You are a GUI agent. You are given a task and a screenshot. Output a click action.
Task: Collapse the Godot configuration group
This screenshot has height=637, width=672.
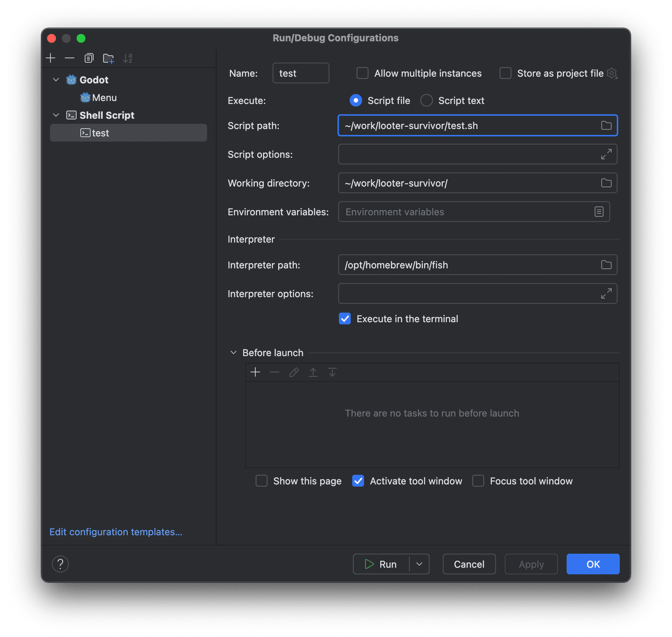tap(56, 80)
